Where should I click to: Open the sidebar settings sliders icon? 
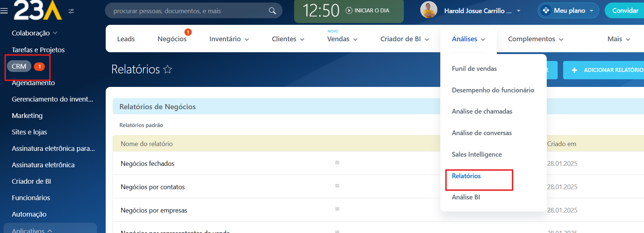71,11
